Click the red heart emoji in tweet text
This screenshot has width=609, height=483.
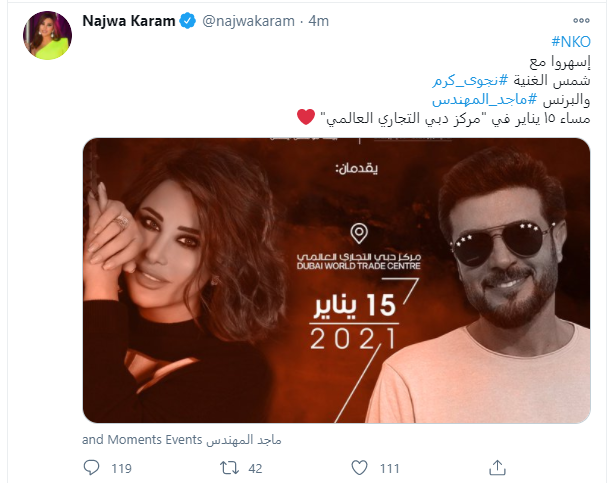point(306,117)
